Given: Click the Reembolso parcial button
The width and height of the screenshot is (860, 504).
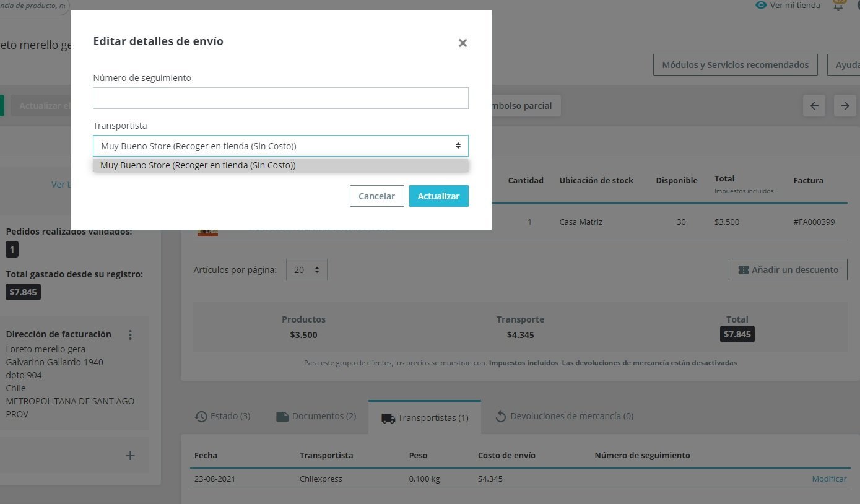Looking at the screenshot, I should click(526, 105).
